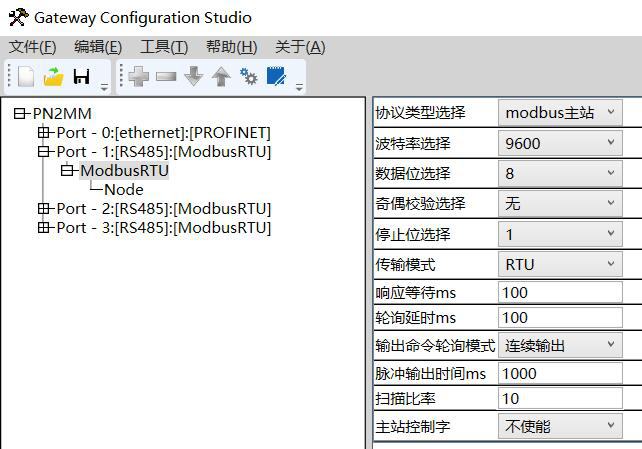The width and height of the screenshot is (642, 449).
Task: Click the 响应等待ms input field
Action: tap(560, 293)
